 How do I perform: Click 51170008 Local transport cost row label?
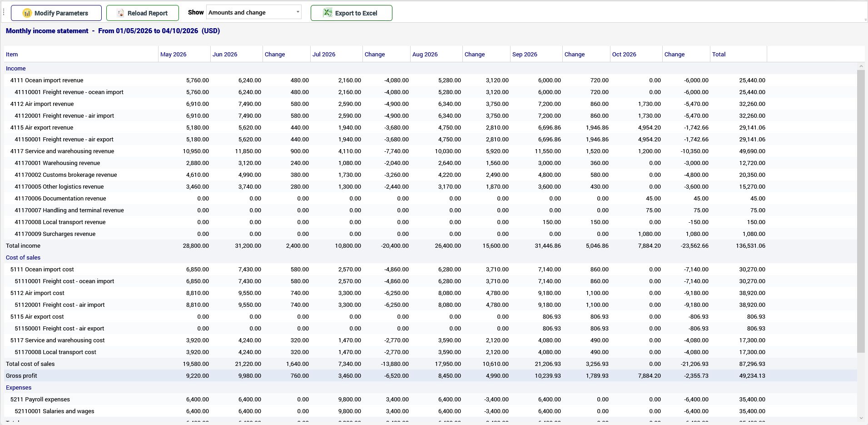[x=55, y=352]
